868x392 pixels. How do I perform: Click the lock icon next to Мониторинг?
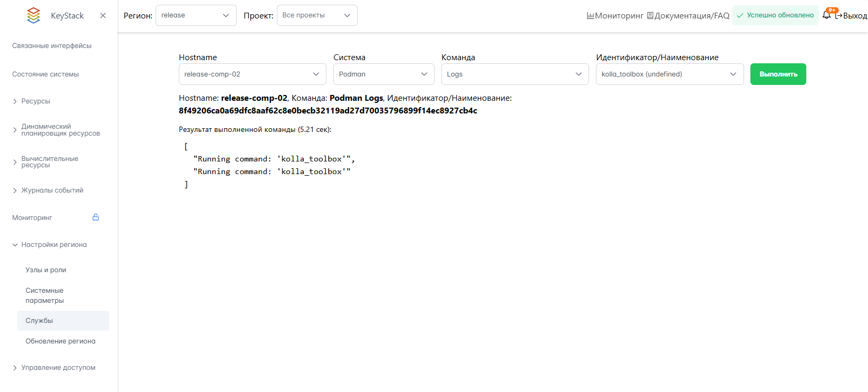coord(95,217)
